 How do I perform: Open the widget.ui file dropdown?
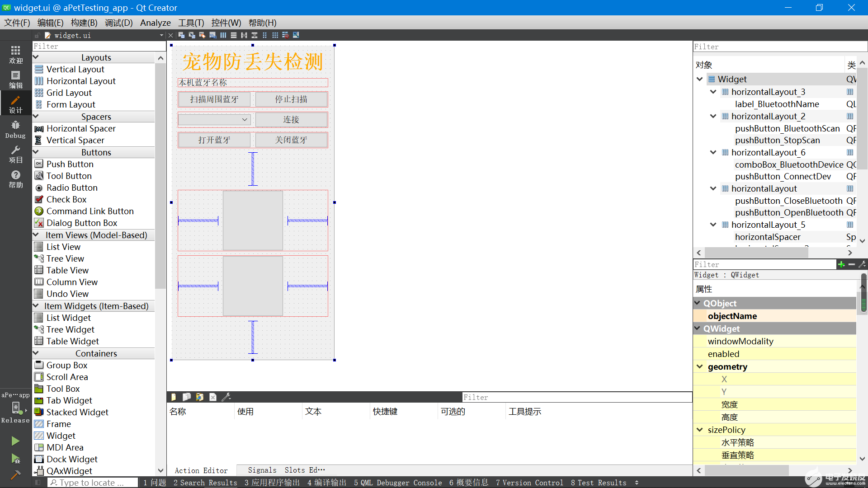coord(161,35)
